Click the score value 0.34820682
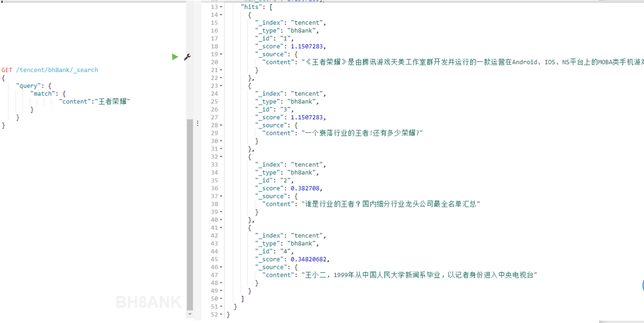 coord(310,259)
